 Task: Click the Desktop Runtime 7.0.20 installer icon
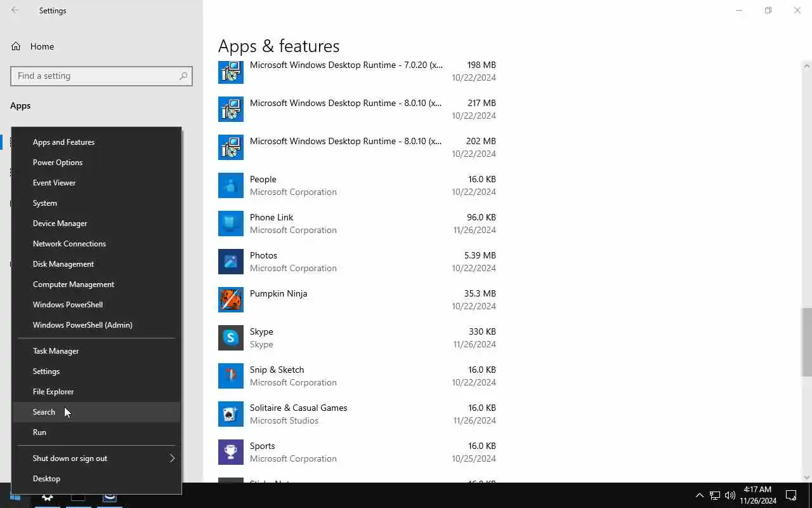[231, 71]
